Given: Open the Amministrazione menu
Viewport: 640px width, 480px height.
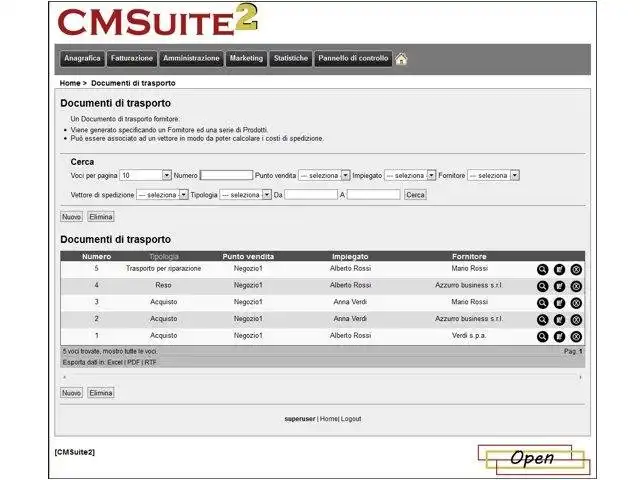Looking at the screenshot, I should [191, 58].
